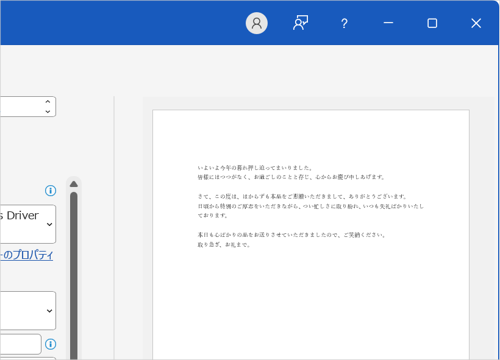Open the printer Driver dropdown
This screenshot has height=360, width=500.
coord(28,224)
